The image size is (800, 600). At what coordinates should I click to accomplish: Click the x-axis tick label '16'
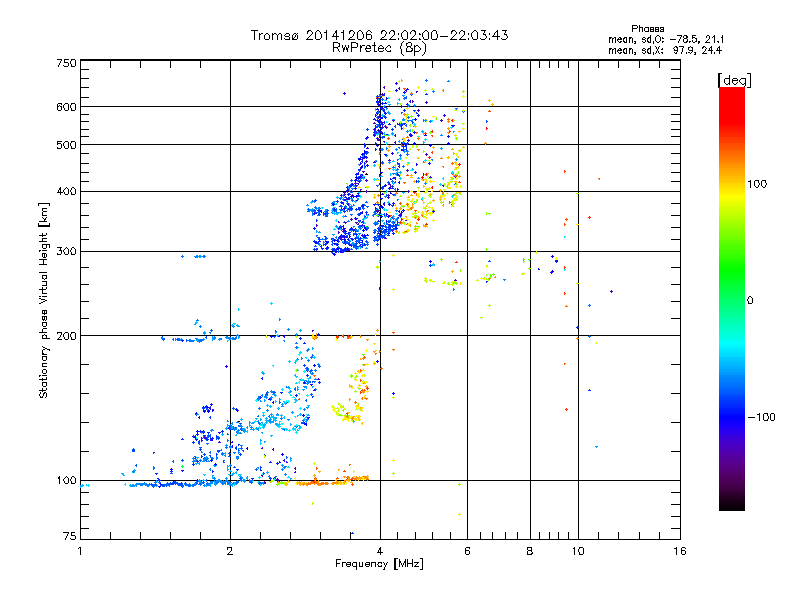point(680,552)
